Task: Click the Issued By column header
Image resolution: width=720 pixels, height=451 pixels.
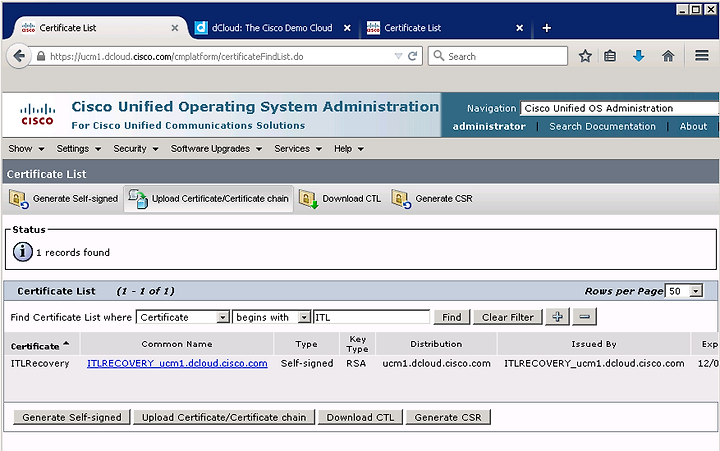Action: tap(593, 344)
